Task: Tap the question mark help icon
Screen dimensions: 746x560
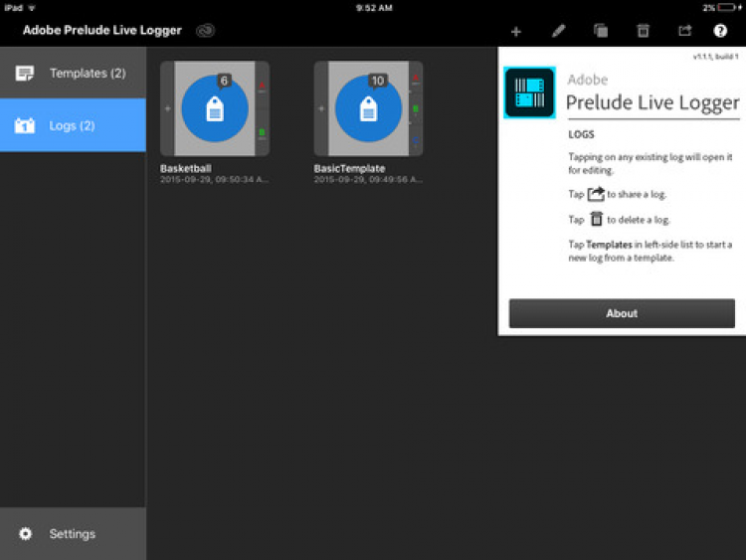Action: 720,31
